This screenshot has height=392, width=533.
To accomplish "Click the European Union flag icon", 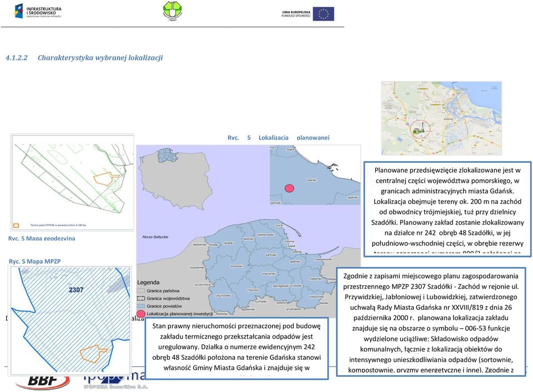I will [x=323, y=14].
